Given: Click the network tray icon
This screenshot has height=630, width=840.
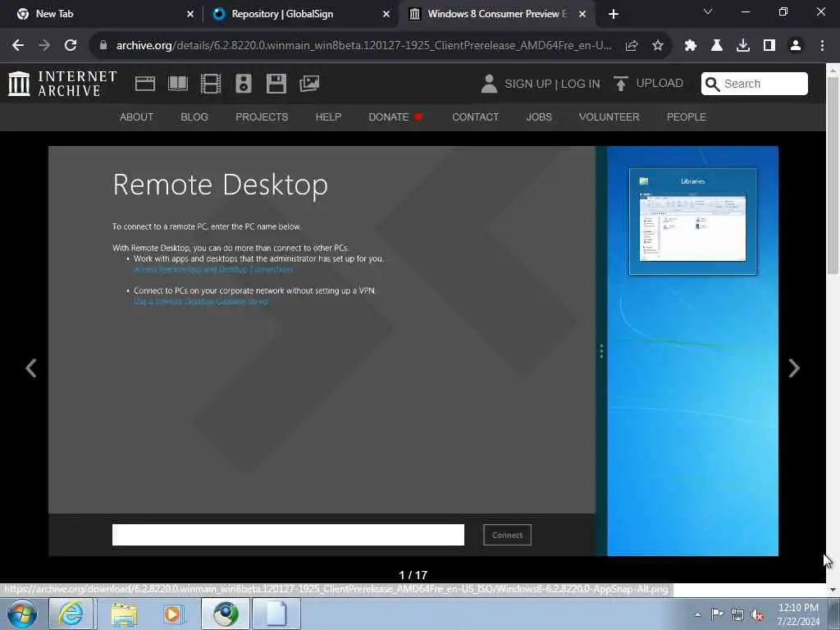Looking at the screenshot, I should 737,614.
